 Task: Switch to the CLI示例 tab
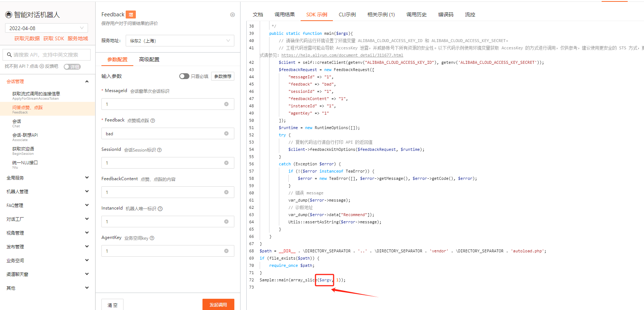click(x=347, y=15)
